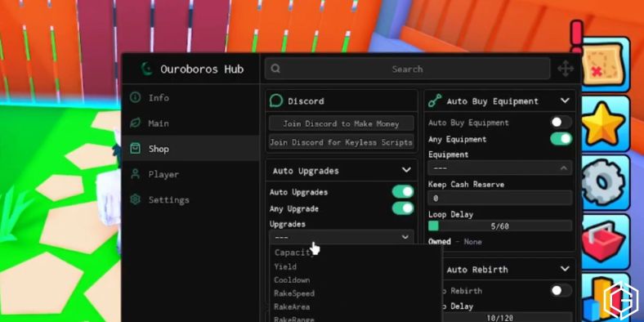This screenshot has height=322, width=644.
Task: Open the yellow star game button
Action: pos(603,124)
